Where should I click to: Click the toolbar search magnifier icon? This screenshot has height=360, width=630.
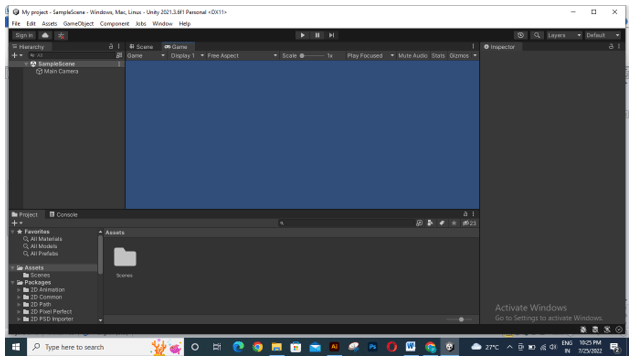pyautogui.click(x=537, y=35)
